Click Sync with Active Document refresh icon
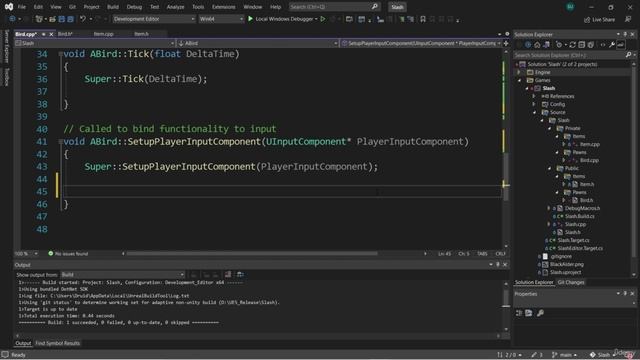Viewport: 640px width, 360px height. [572, 45]
